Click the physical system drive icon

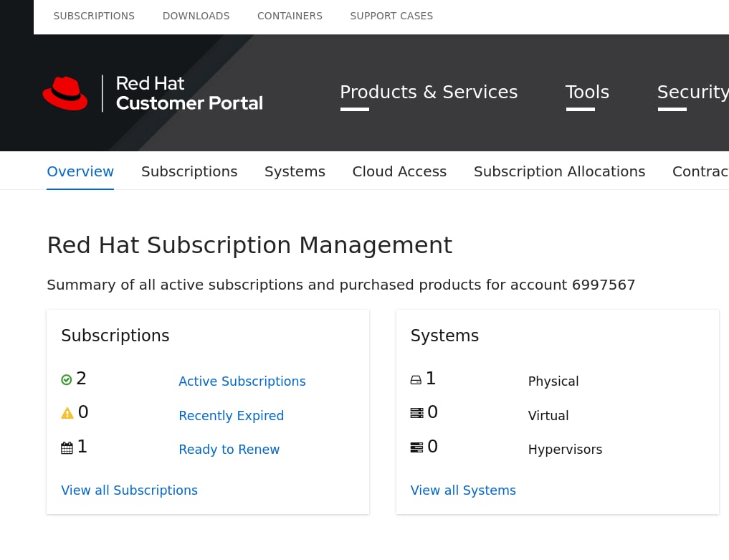pos(416,381)
